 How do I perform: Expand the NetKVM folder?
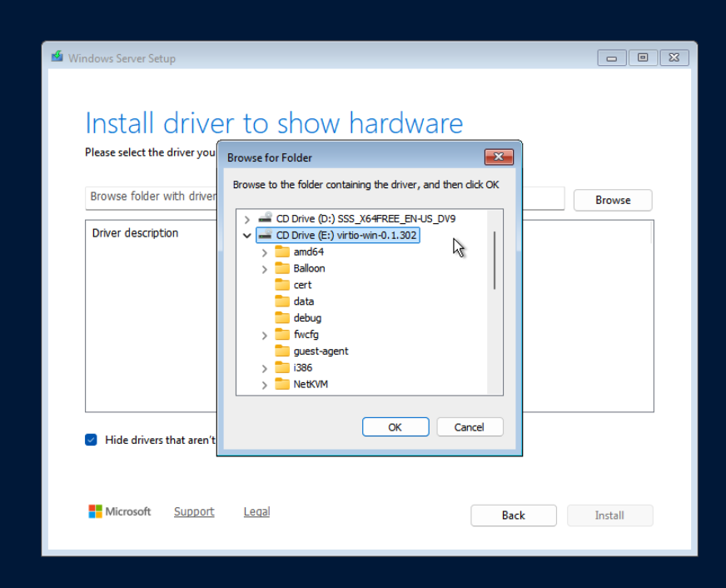[x=265, y=386]
